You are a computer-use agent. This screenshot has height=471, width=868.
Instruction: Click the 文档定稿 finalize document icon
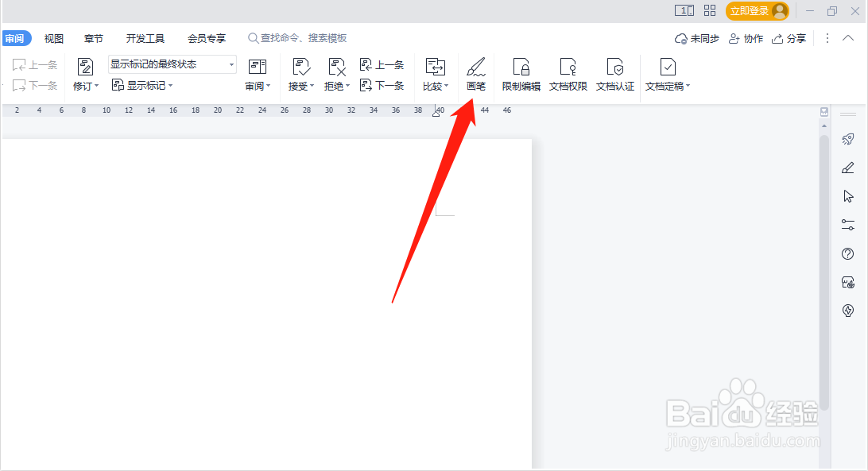pyautogui.click(x=668, y=67)
